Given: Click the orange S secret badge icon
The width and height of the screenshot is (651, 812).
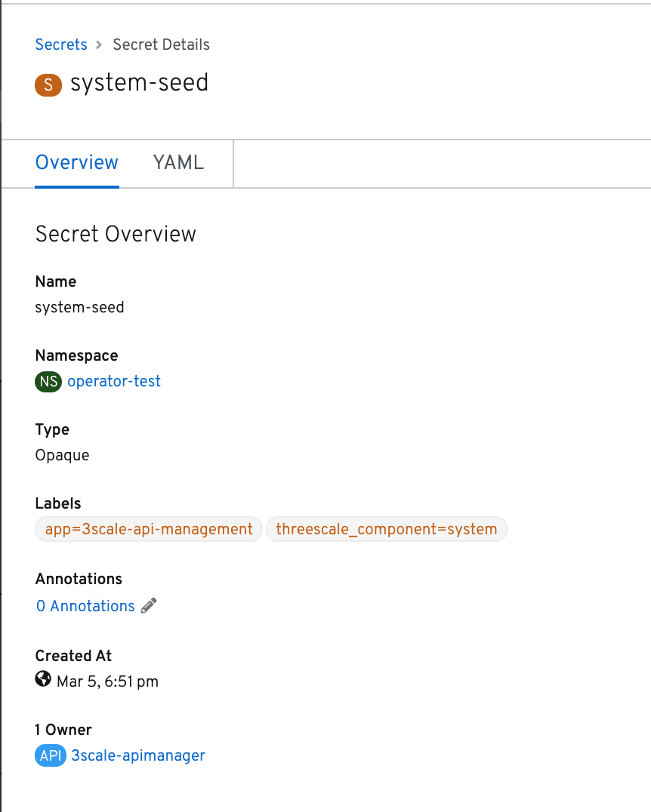Looking at the screenshot, I should coord(48,85).
